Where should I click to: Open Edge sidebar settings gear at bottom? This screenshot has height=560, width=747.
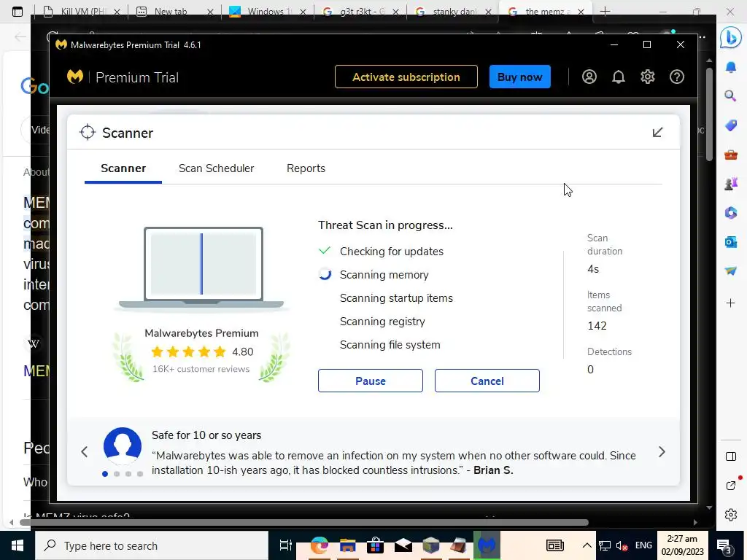[x=731, y=515]
